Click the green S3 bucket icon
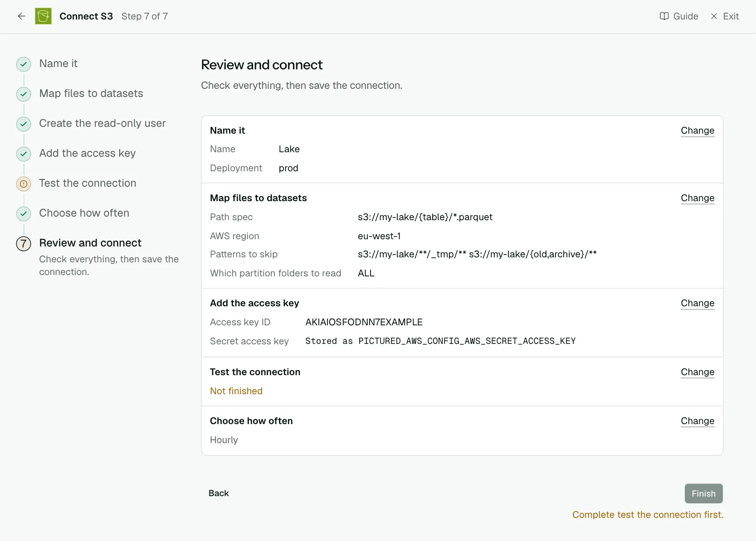This screenshot has height=541, width=756. tap(43, 16)
